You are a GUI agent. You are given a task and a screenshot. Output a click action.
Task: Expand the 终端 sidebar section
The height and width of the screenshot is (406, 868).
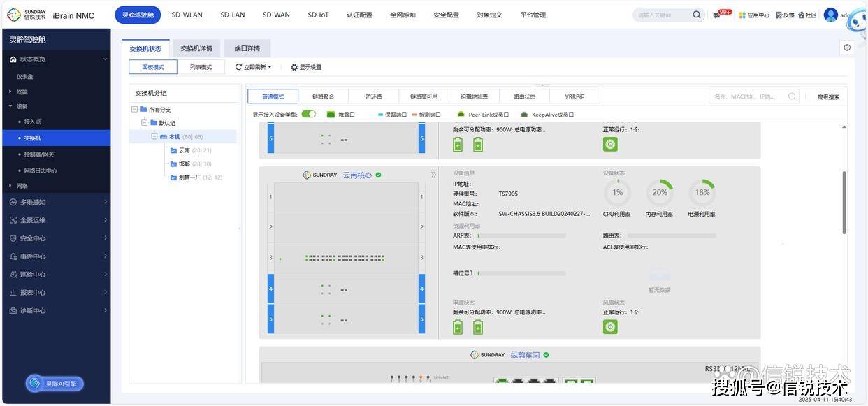10,92
